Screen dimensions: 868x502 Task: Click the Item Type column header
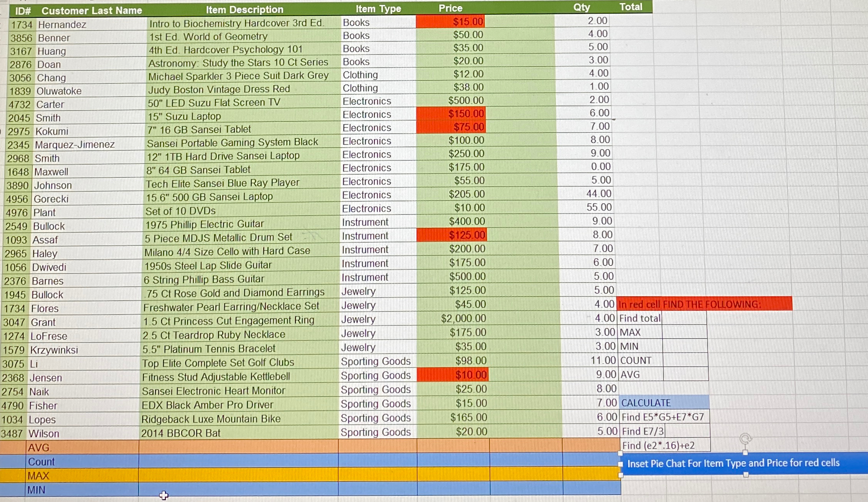(378, 9)
